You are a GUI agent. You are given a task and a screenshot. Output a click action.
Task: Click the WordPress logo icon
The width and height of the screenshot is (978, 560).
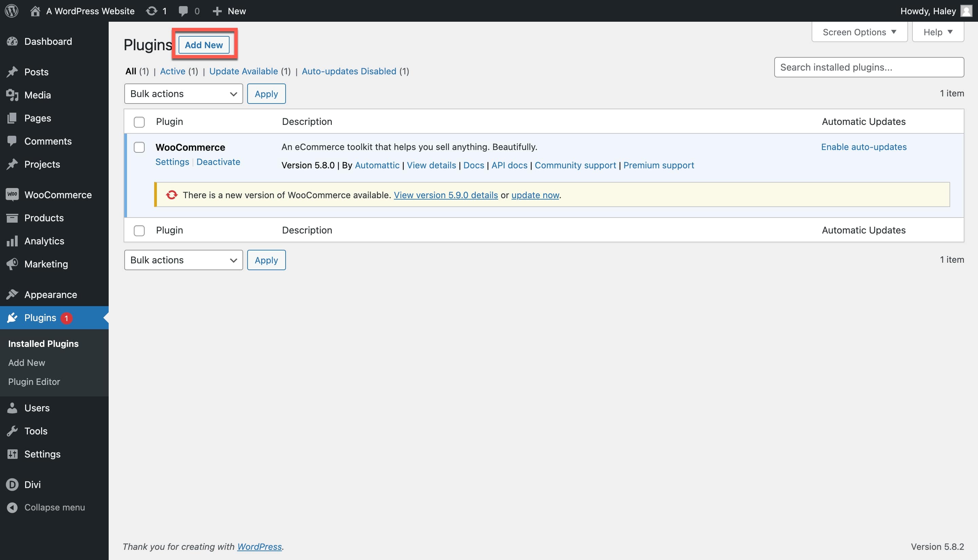[x=12, y=11]
